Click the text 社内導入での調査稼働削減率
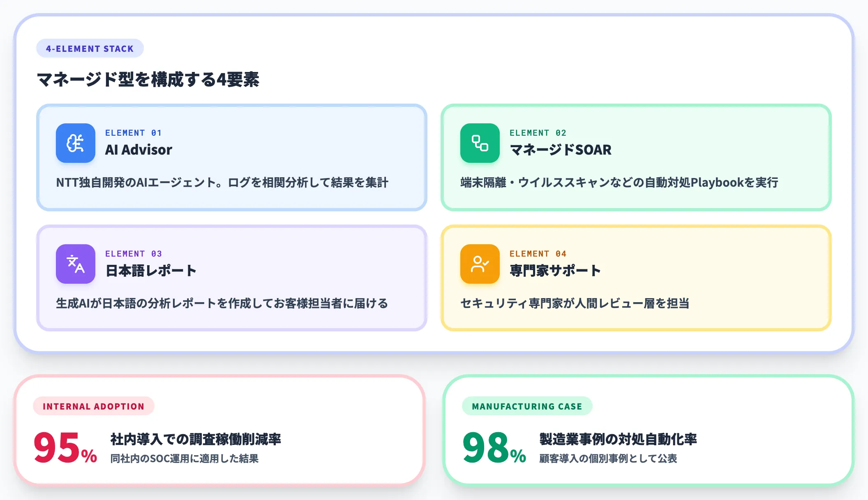868x500 pixels. pyautogui.click(x=196, y=439)
